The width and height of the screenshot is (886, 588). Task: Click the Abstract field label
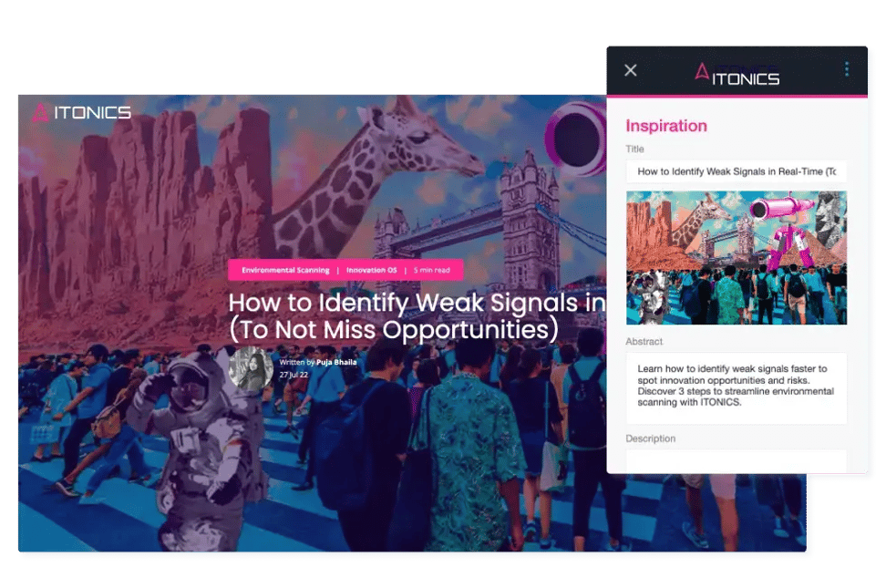click(x=644, y=342)
